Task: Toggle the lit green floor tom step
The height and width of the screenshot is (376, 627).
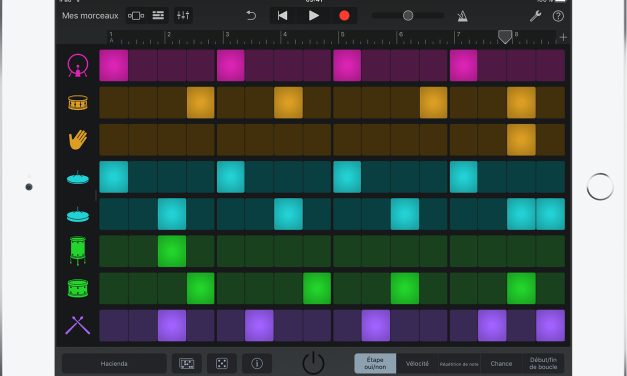Action: (x=172, y=251)
